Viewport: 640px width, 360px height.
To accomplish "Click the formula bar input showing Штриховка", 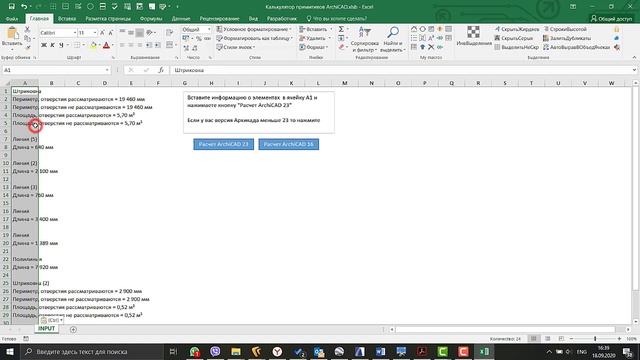I will point(402,70).
